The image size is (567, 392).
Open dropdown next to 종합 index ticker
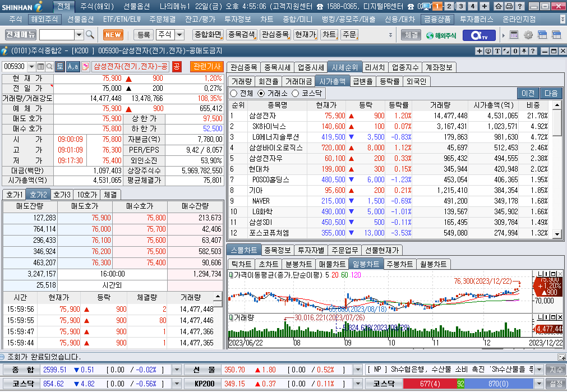(x=177, y=370)
